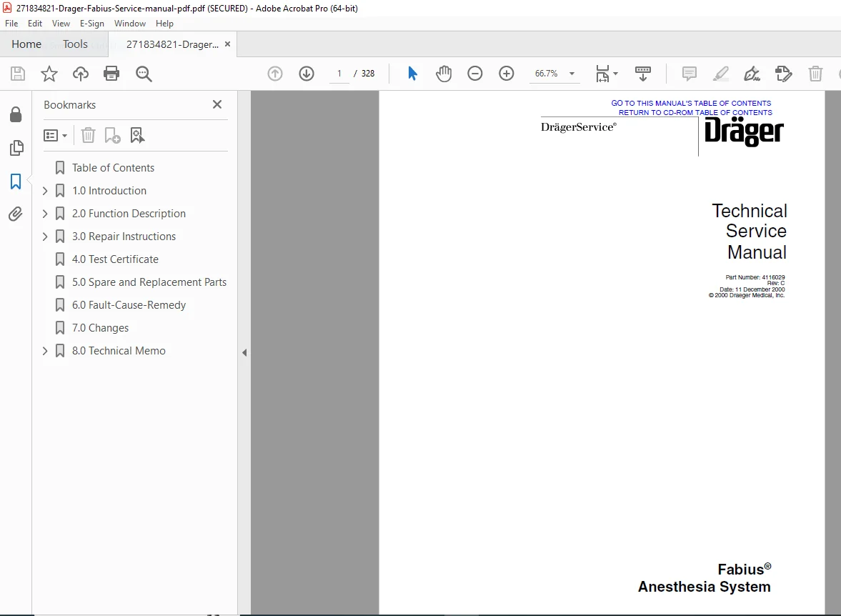Select the 271834821-Drager document tab
This screenshot has height=616, width=841.
click(x=172, y=44)
